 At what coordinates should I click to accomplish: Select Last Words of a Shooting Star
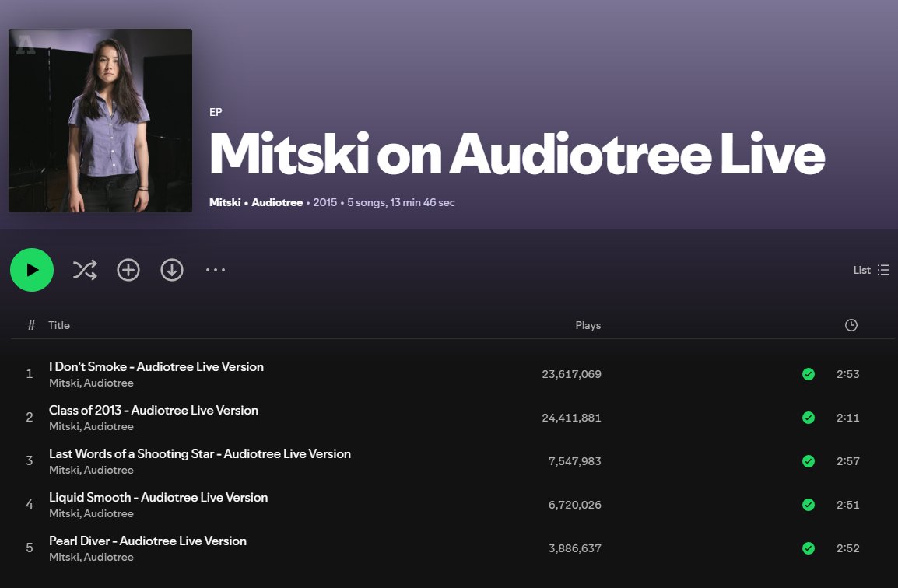[200, 453]
